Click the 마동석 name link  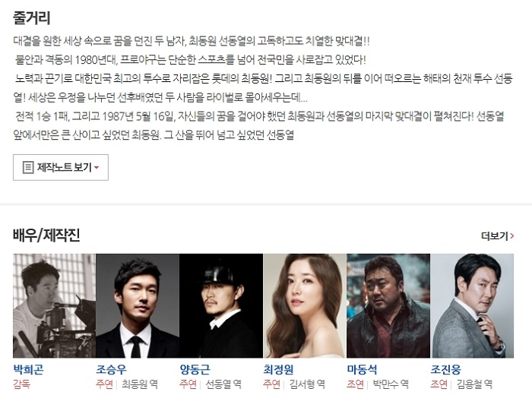tap(362, 369)
